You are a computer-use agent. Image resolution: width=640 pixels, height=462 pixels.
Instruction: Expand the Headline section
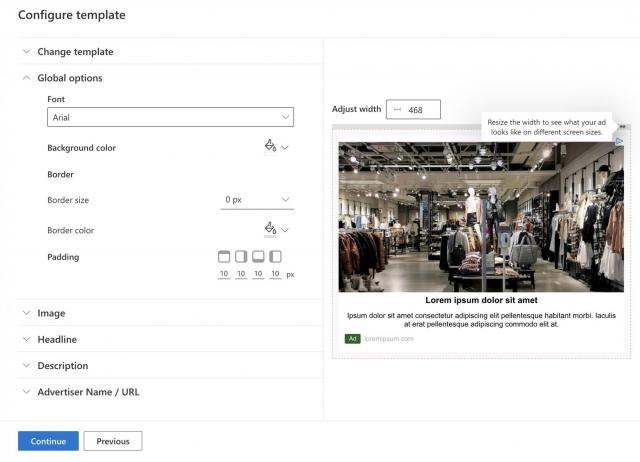pyautogui.click(x=57, y=340)
